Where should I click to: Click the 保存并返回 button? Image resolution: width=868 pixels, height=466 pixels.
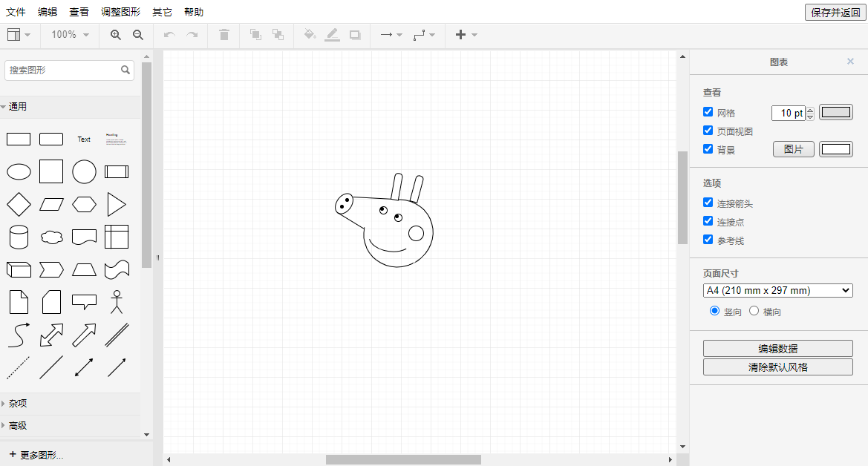[x=835, y=12]
